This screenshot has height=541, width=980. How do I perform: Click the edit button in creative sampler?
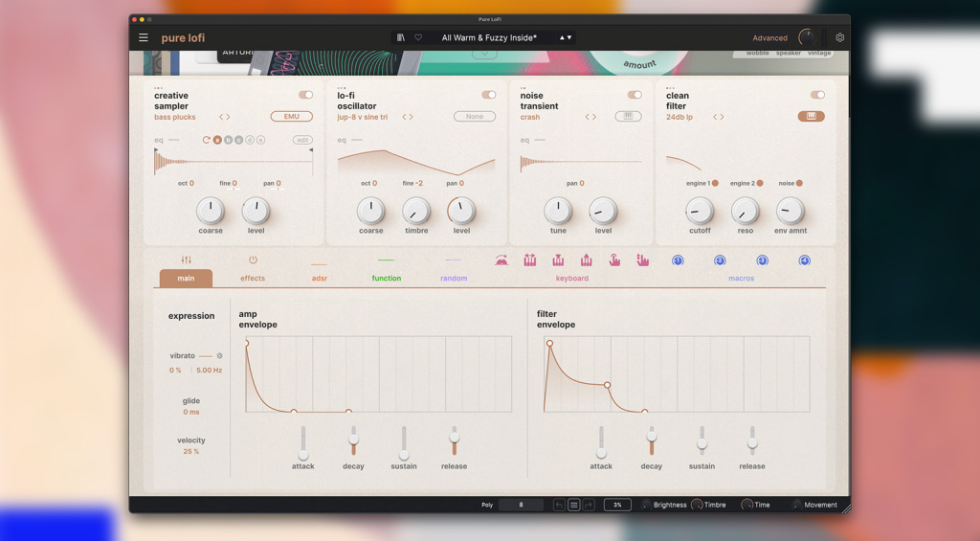point(302,140)
